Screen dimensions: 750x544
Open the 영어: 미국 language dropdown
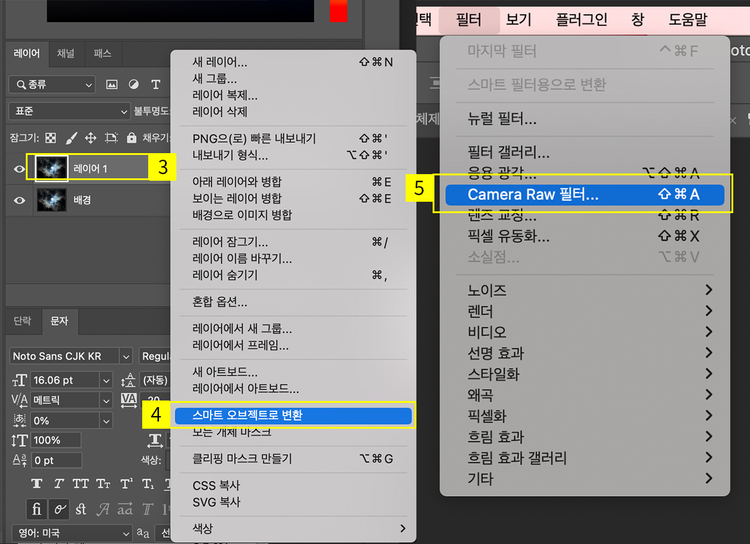click(70, 533)
